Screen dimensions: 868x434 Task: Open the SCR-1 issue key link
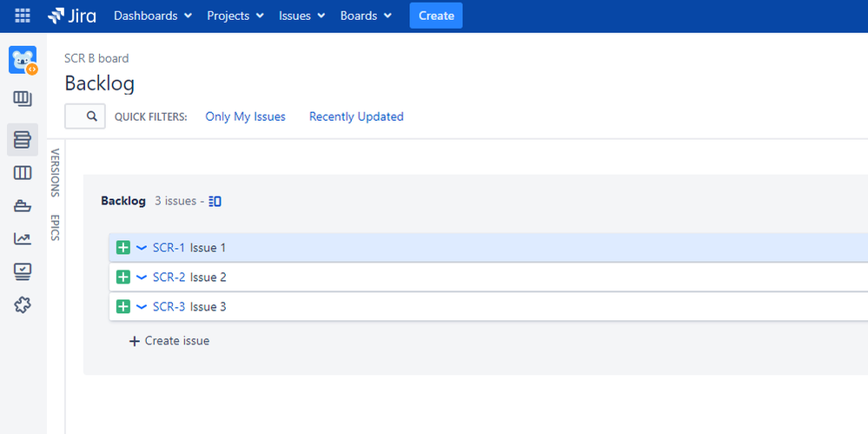pos(169,248)
